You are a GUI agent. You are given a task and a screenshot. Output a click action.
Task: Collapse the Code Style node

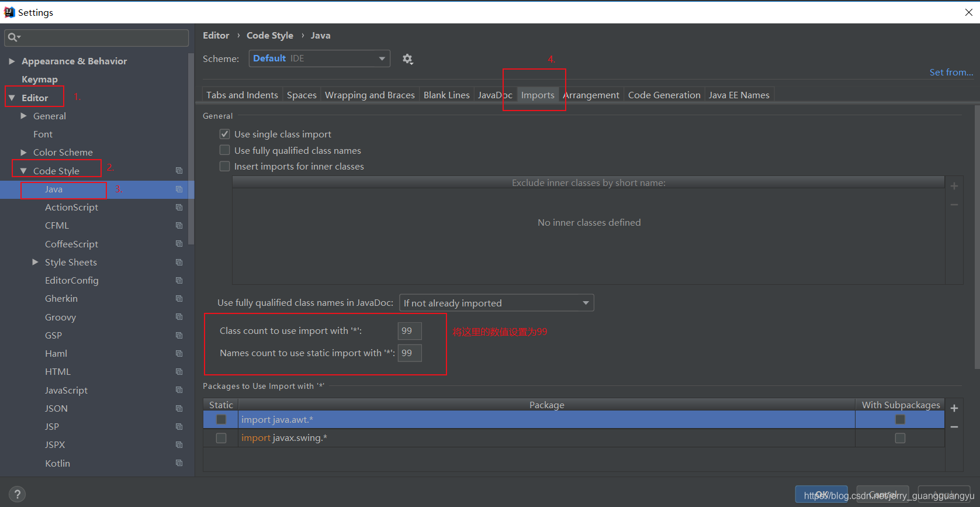point(23,171)
